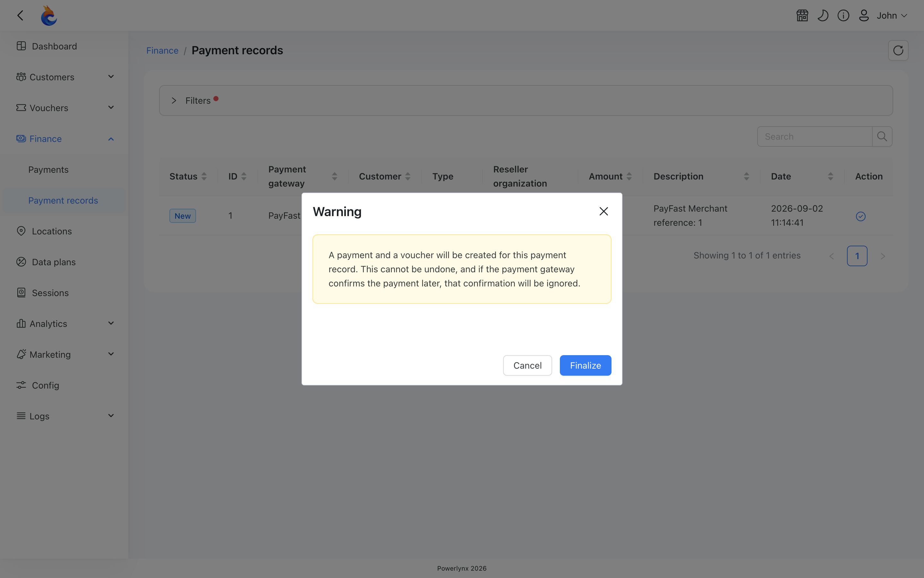
Task: Expand the Logs menu
Action: coord(64,416)
